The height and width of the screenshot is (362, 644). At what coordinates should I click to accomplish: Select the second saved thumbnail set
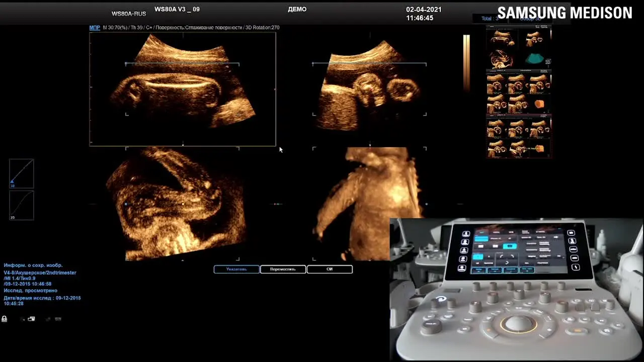[519, 93]
